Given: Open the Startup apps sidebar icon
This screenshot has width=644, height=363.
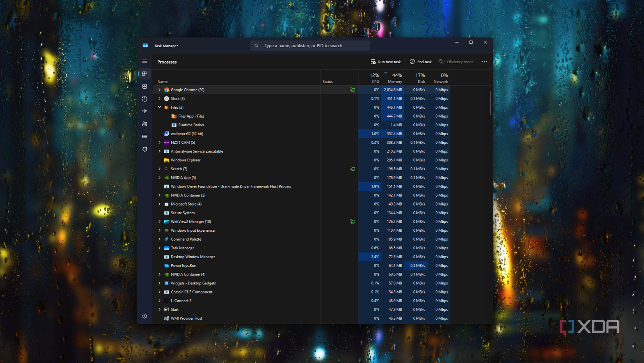Looking at the screenshot, I should pos(144,111).
